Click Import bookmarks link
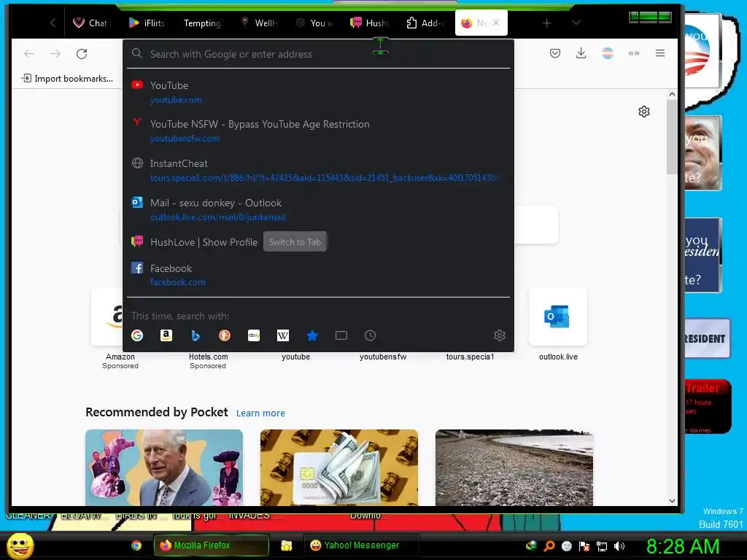 (x=67, y=79)
